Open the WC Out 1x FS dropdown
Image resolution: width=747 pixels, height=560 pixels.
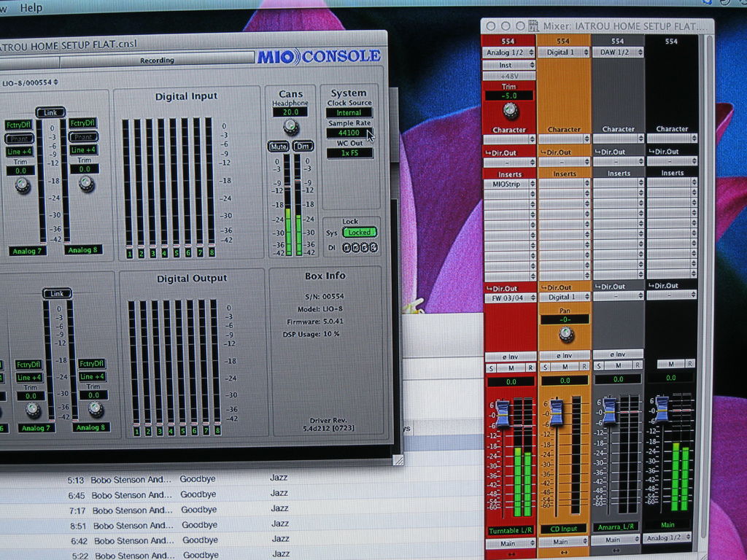[x=349, y=153]
